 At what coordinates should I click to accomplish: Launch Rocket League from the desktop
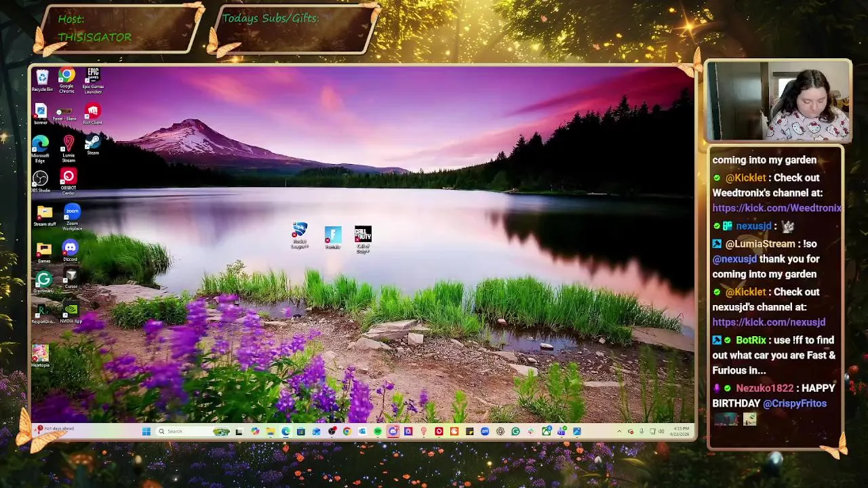coord(300,235)
